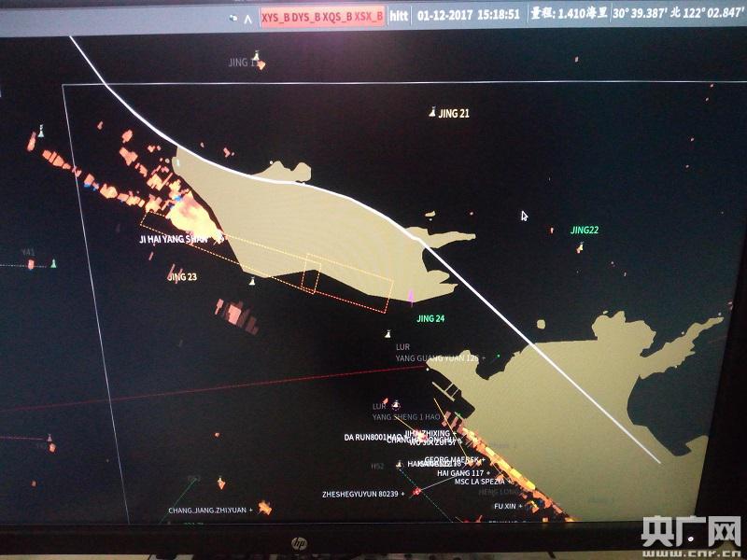The image size is (747, 560).
Task: Select the FU XIN ship label
Action: click(x=502, y=505)
